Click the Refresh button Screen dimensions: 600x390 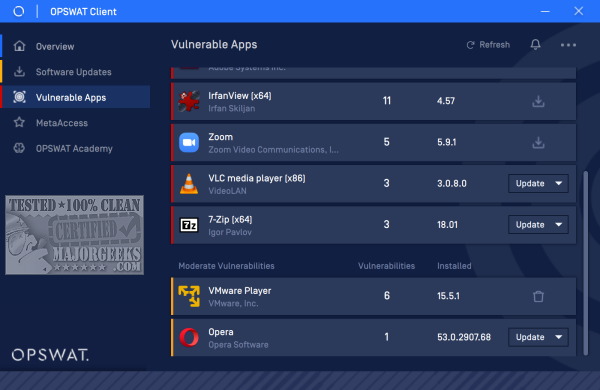click(x=488, y=45)
